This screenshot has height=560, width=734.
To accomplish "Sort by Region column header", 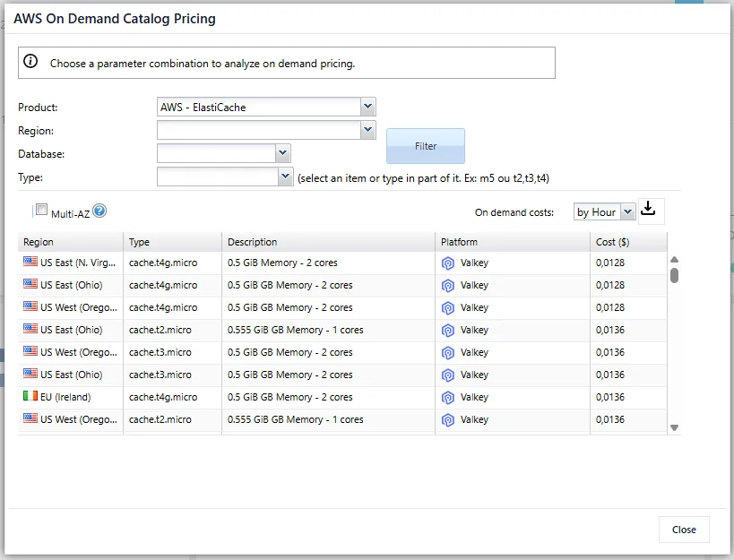I will click(x=71, y=242).
